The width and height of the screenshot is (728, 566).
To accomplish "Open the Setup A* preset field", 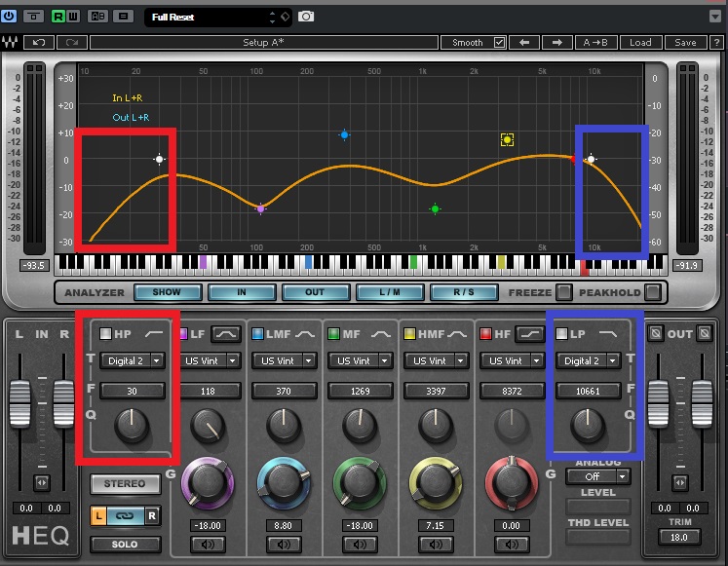I will (264, 42).
